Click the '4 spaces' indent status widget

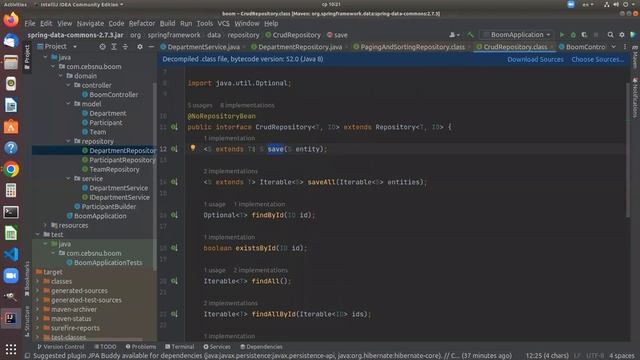click(x=622, y=356)
